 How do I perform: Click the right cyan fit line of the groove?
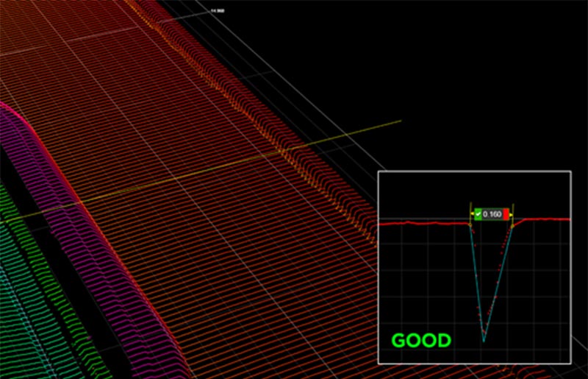[495, 280]
